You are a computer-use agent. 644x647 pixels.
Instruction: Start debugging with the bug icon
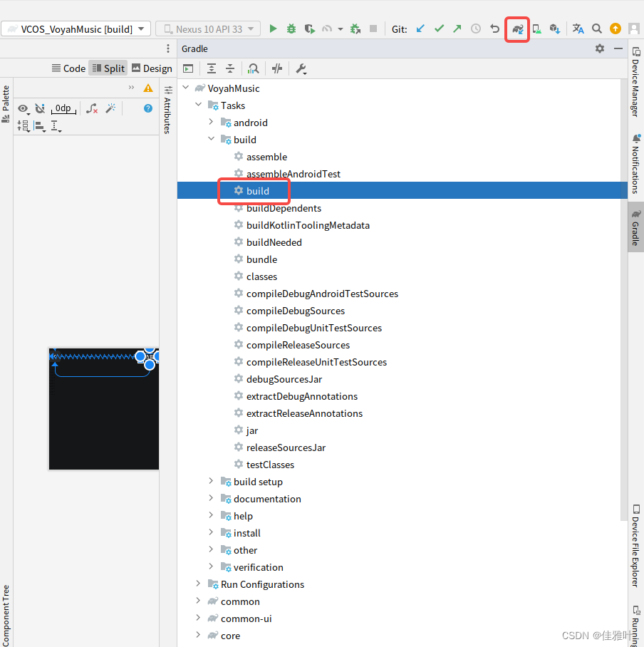tap(291, 29)
